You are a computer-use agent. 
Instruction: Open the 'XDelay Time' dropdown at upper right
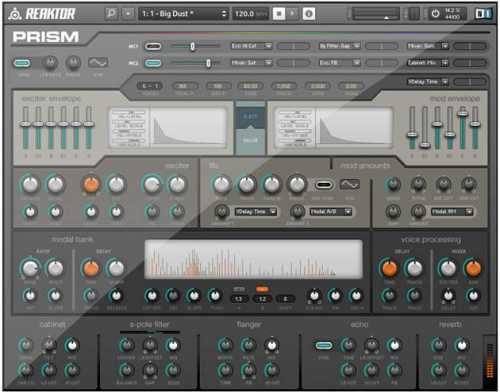[x=428, y=82]
